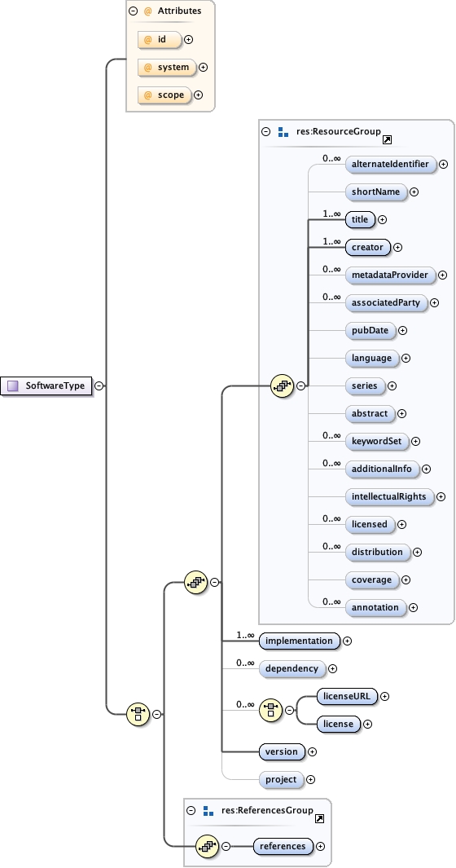Expand the system attribute plus button
456x868 pixels.
pos(203,67)
